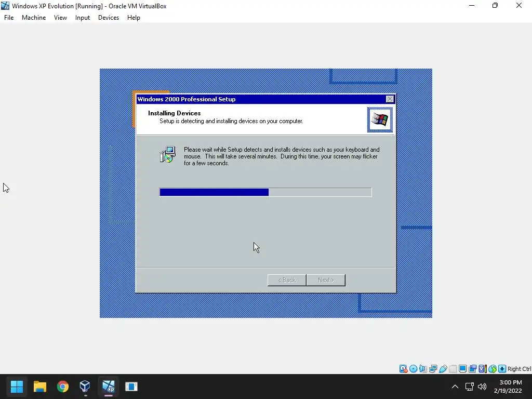
Task: Minimize the VirtualBox window
Action: [x=472, y=5]
